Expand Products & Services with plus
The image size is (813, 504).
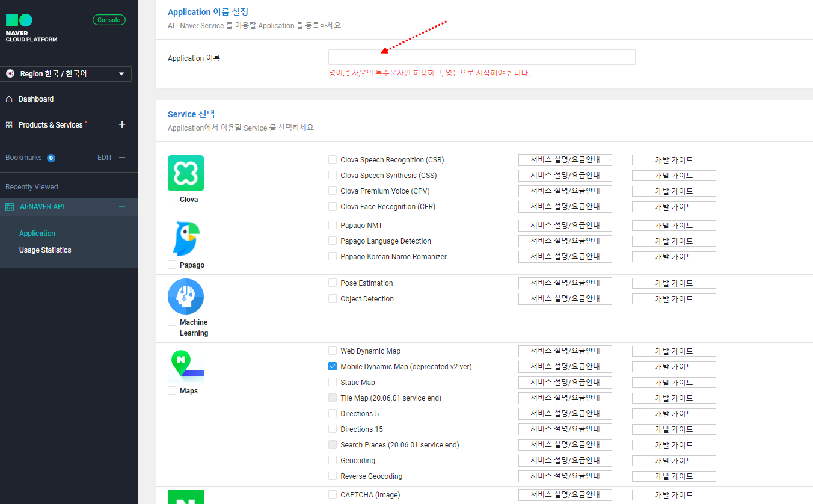(x=122, y=124)
